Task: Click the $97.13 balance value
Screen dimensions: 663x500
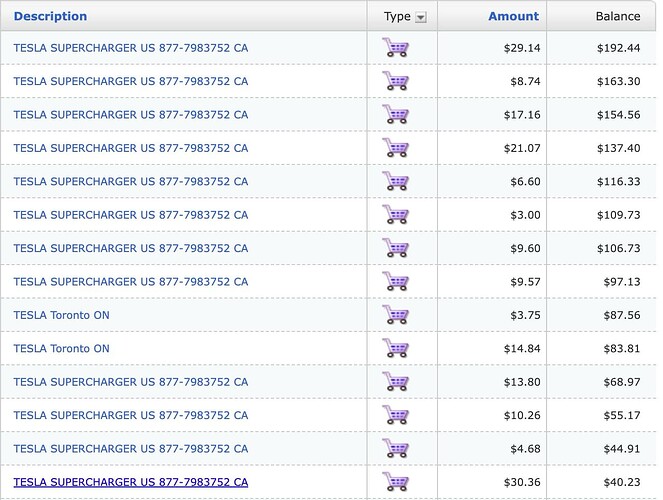Action: 622,281
